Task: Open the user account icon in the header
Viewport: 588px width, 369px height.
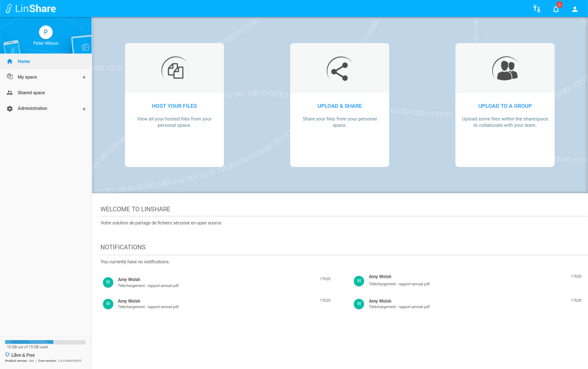Action: [x=575, y=9]
